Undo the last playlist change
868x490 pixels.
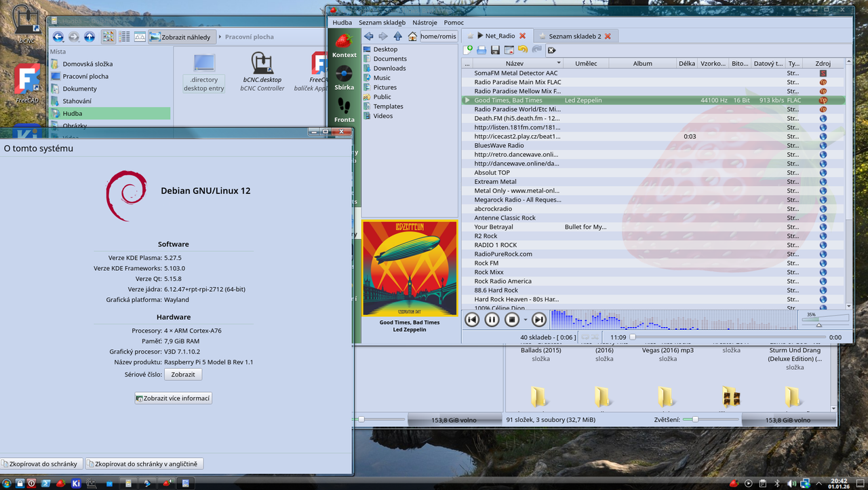522,50
